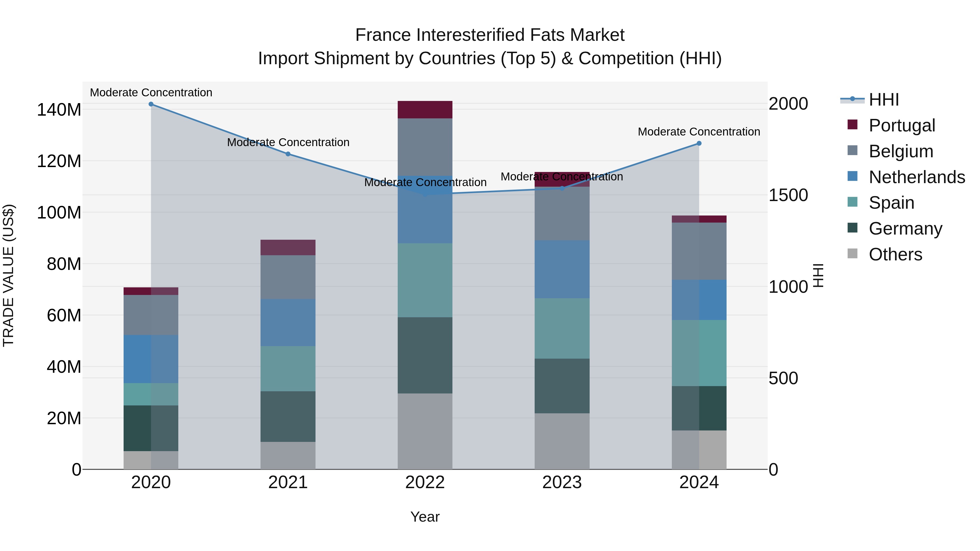
Task: Click the 2023 Belgium bar segment
Action: click(562, 214)
